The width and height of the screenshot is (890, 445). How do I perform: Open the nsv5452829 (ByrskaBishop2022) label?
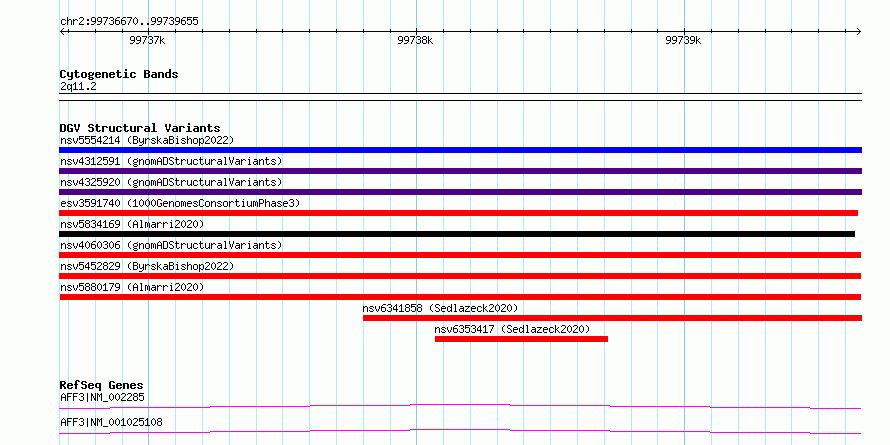(147, 266)
